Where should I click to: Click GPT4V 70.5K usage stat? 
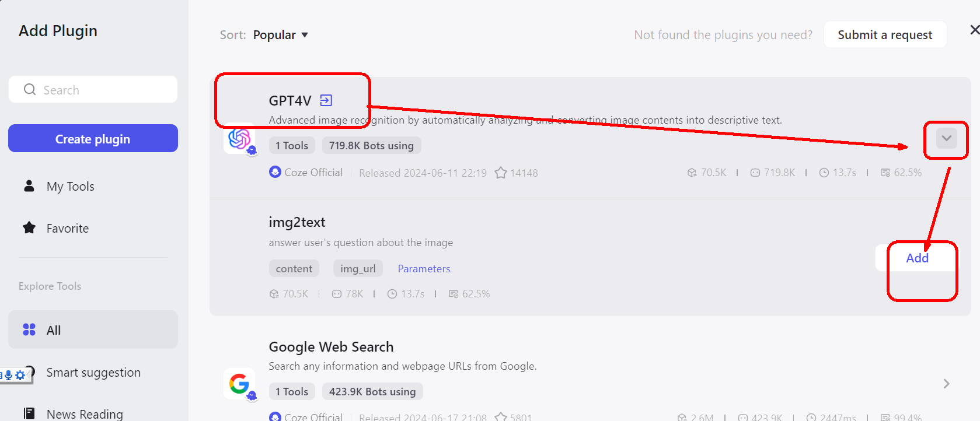(707, 173)
